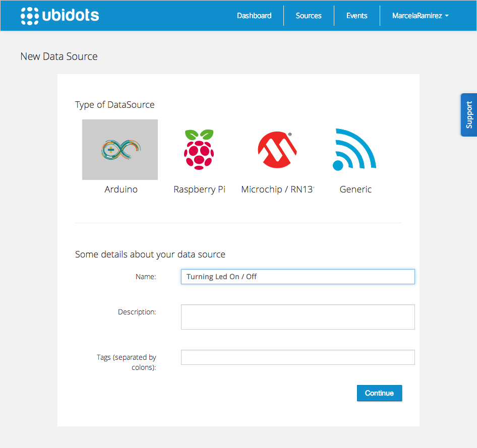Click the Arduino text label
Viewport: 477px width, 448px height.
click(x=121, y=189)
